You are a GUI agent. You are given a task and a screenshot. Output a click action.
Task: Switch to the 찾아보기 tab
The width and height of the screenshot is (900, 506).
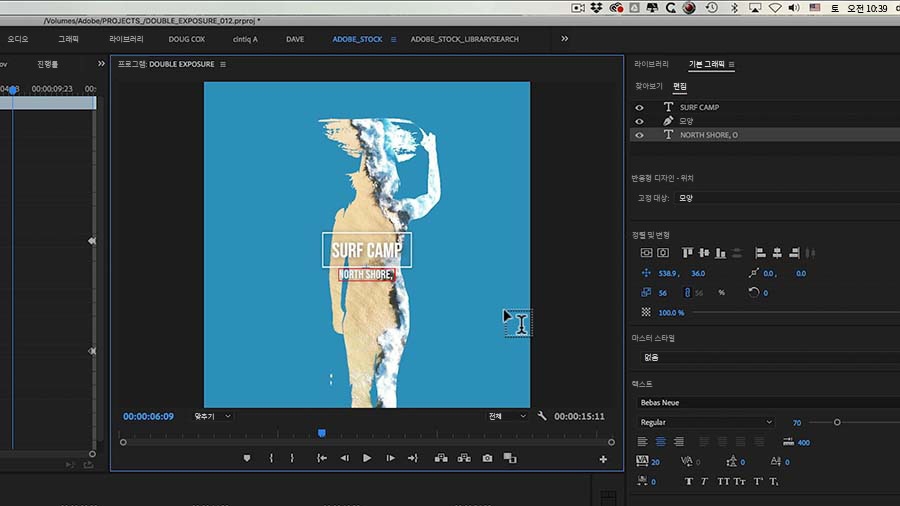click(x=649, y=86)
